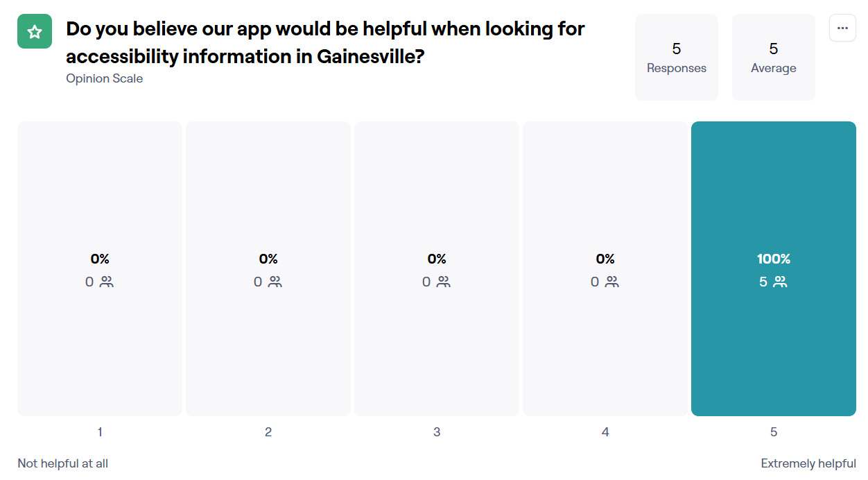Click the "Extremely helpful" scale label
The width and height of the screenshot is (868, 480).
[x=808, y=463]
